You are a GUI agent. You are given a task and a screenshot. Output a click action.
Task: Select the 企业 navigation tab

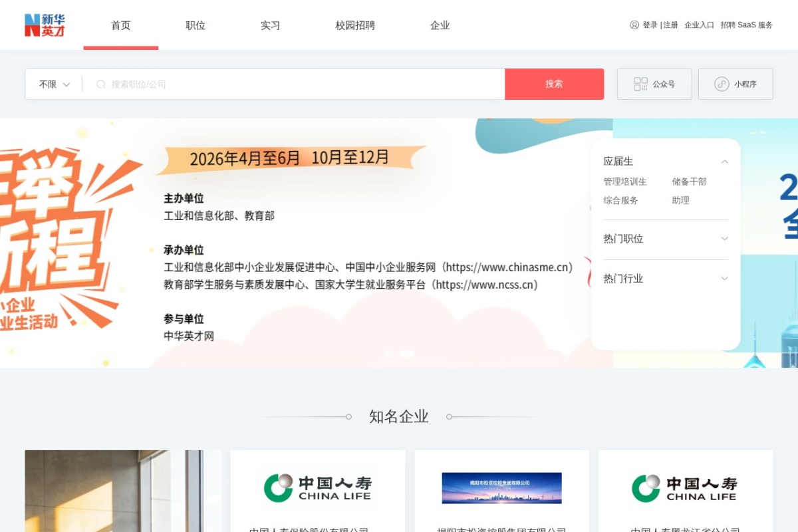pyautogui.click(x=440, y=25)
